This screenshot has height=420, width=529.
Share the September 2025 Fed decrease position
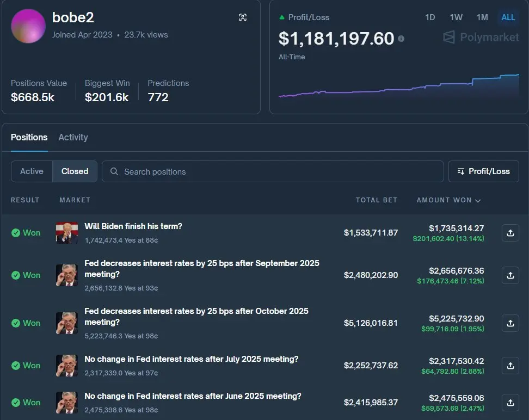pyautogui.click(x=510, y=275)
